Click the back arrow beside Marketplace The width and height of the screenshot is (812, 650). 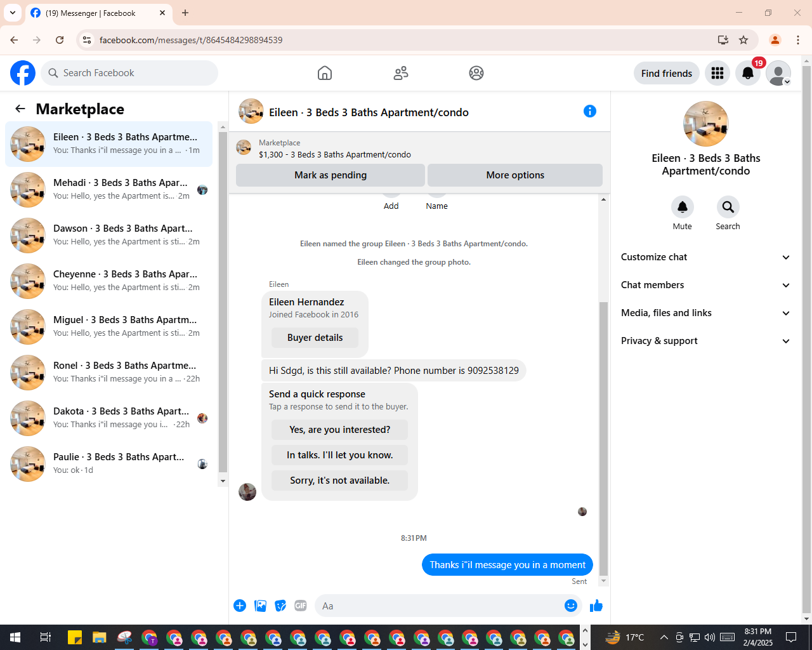(x=20, y=109)
